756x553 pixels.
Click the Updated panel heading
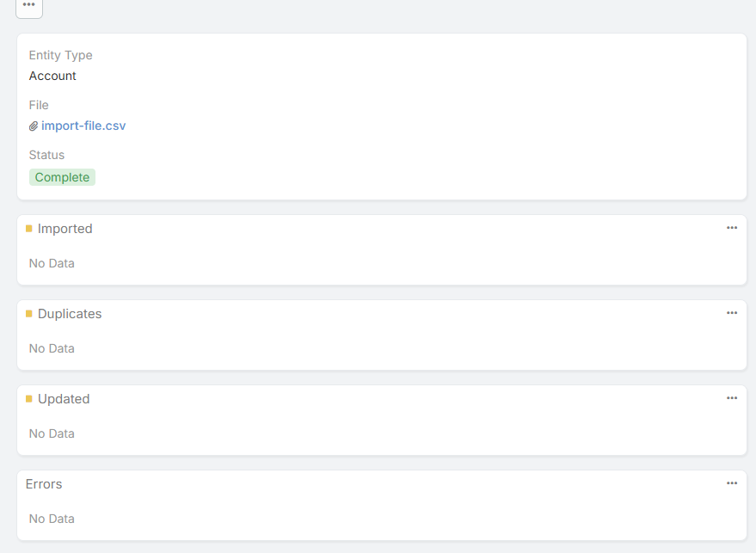coord(64,399)
